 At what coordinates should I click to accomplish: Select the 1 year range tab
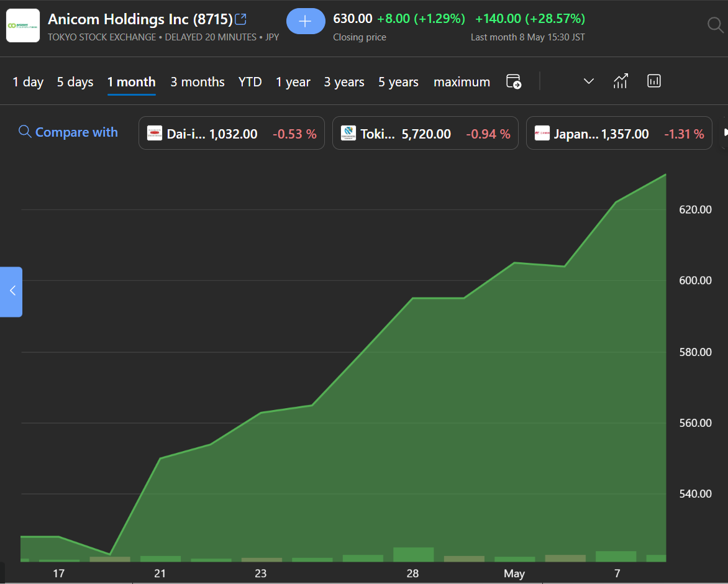293,82
